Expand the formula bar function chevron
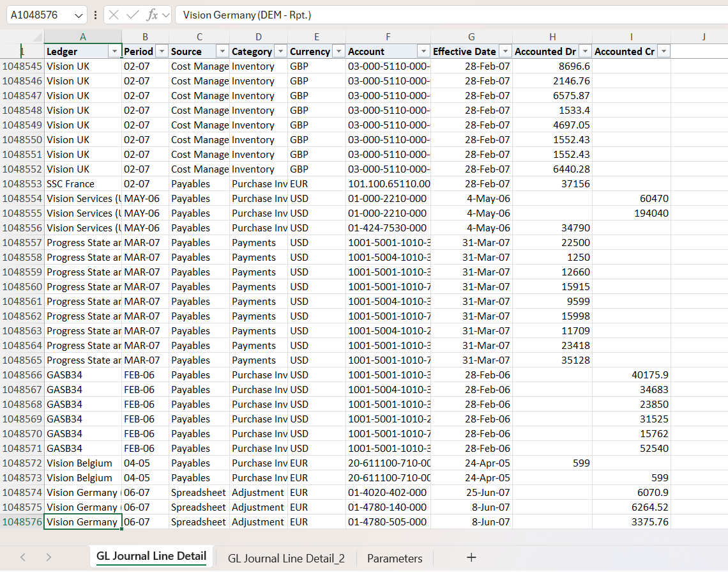This screenshot has width=728, height=572. (x=166, y=15)
